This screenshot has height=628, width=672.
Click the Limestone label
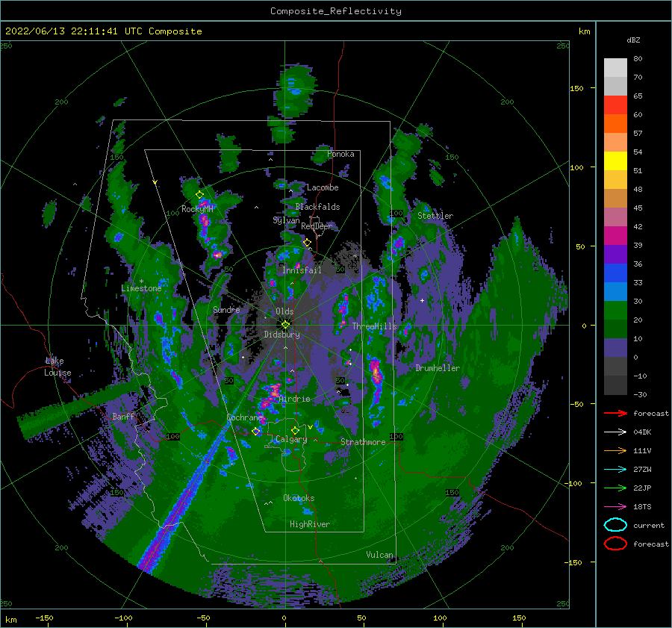click(141, 288)
